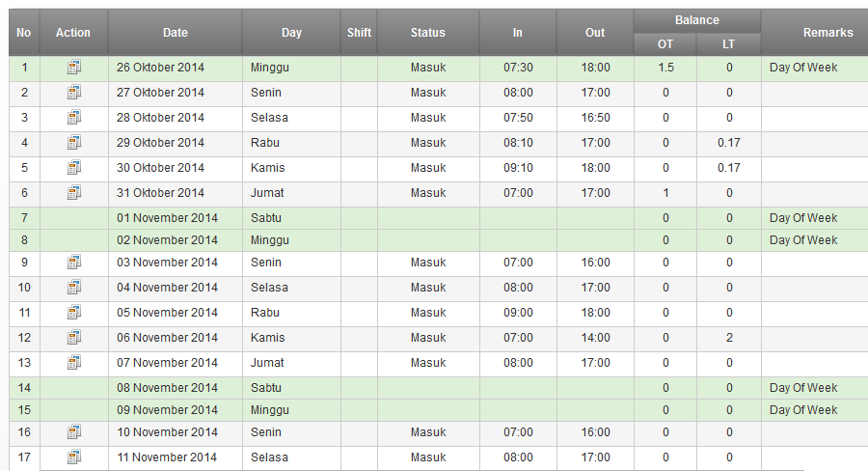
Task: Select action icon for 29 Oktober 2014
Action: 74,143
